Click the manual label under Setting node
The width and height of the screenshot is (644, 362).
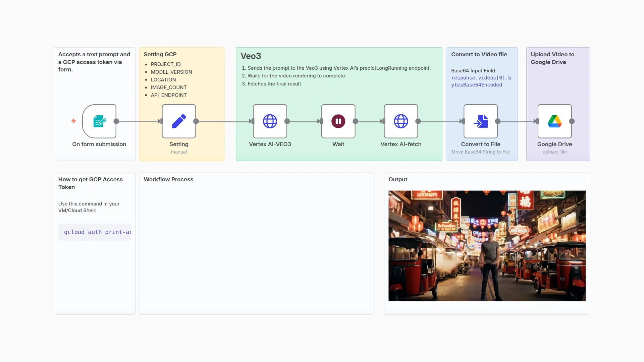[x=179, y=152]
